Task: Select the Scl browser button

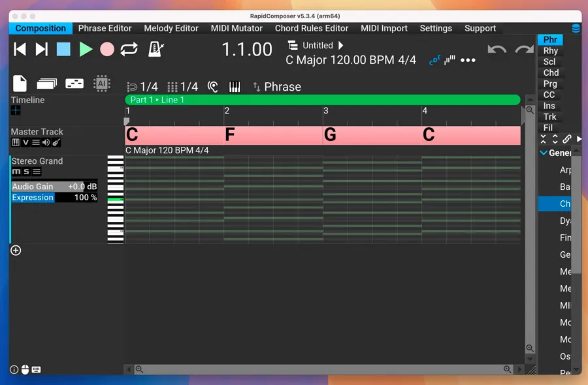Action: pos(550,61)
